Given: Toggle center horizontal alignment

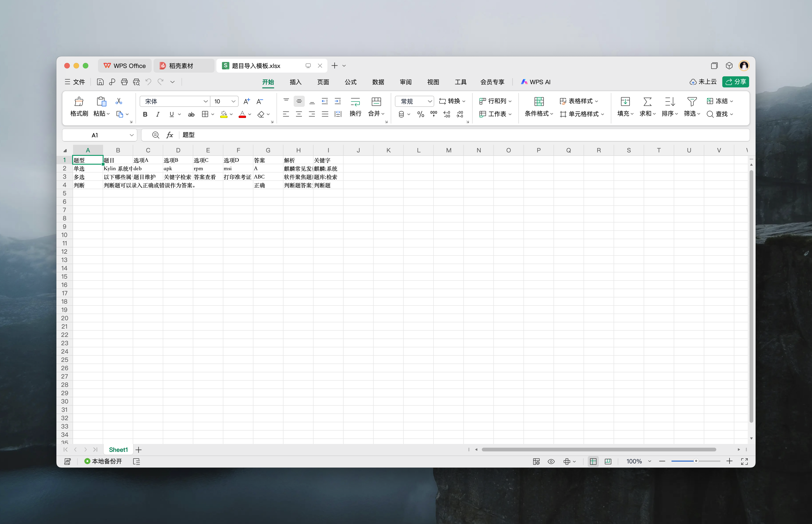Looking at the screenshot, I should [x=299, y=114].
